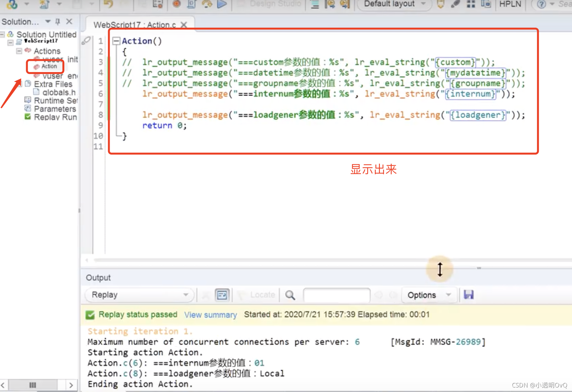The image size is (572, 392).
Task: Click the Replay step-by-step icon
Action: pos(207,4)
